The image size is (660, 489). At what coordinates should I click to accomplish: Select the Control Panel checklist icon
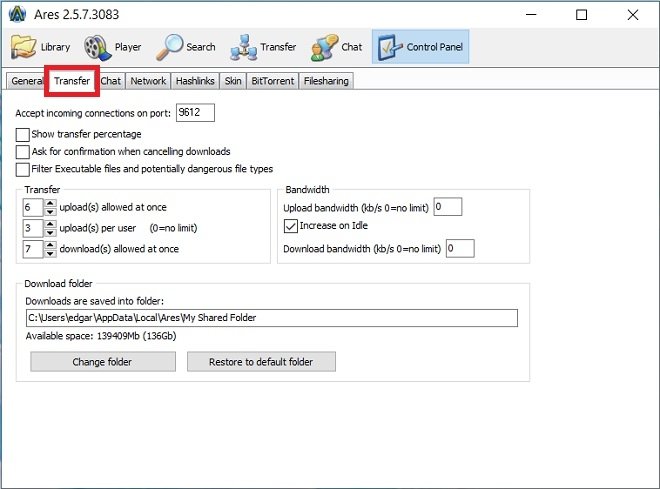390,47
